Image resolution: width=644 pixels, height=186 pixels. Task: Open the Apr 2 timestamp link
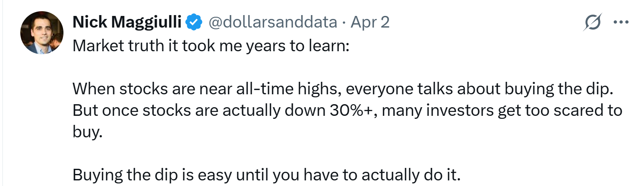click(370, 22)
